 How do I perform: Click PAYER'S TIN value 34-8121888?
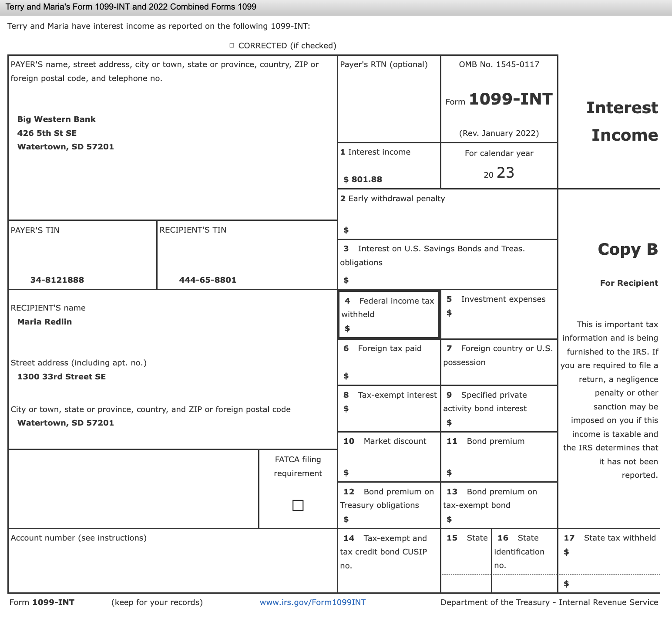click(x=57, y=280)
